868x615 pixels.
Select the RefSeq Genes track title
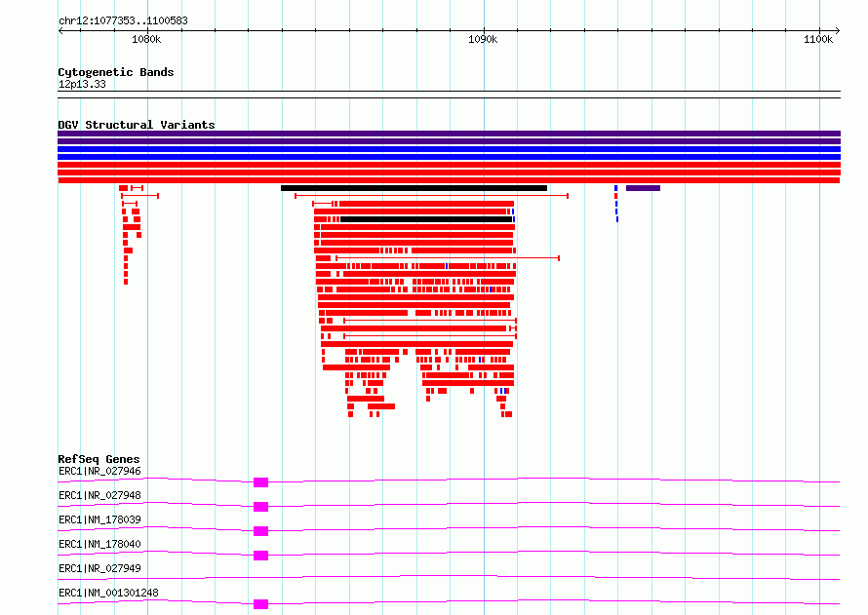(x=99, y=459)
